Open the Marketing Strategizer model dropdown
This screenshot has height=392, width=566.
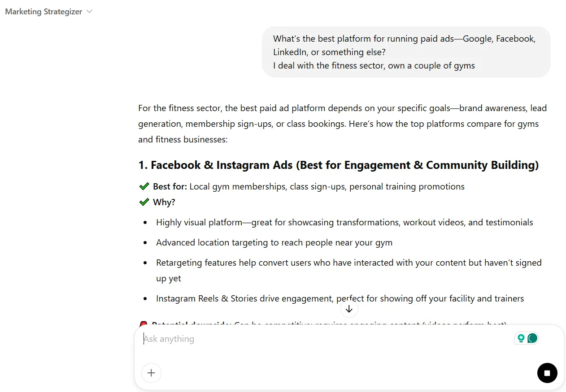coord(48,12)
